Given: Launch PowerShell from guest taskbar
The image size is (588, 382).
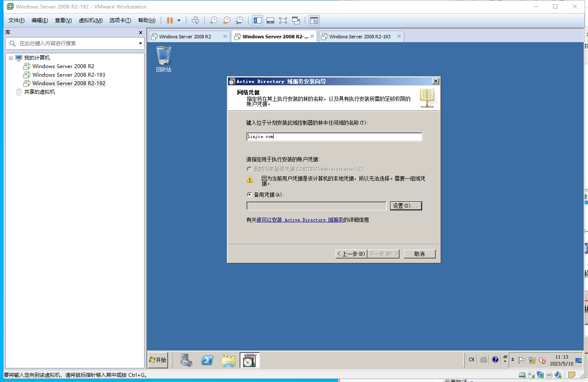Looking at the screenshot, I should point(207,360).
